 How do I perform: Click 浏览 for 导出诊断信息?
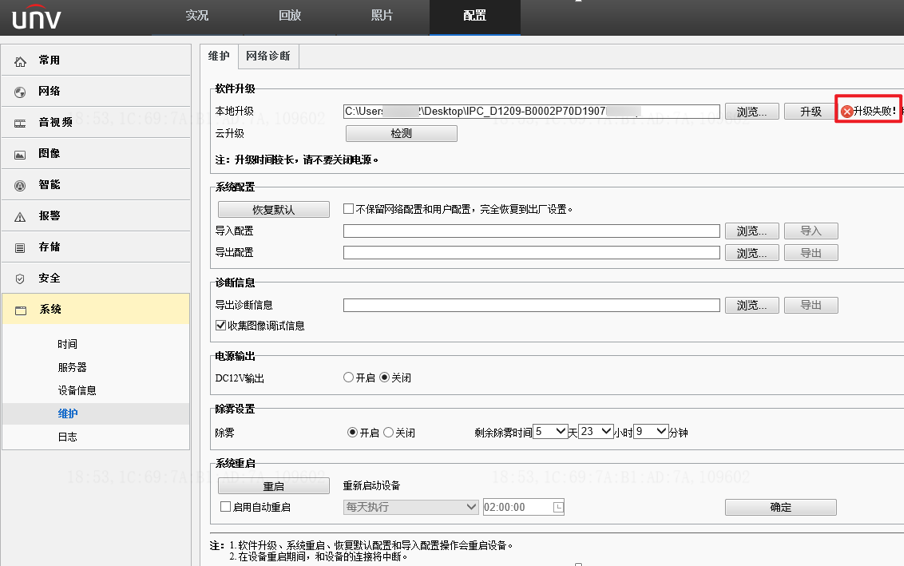[x=752, y=305]
